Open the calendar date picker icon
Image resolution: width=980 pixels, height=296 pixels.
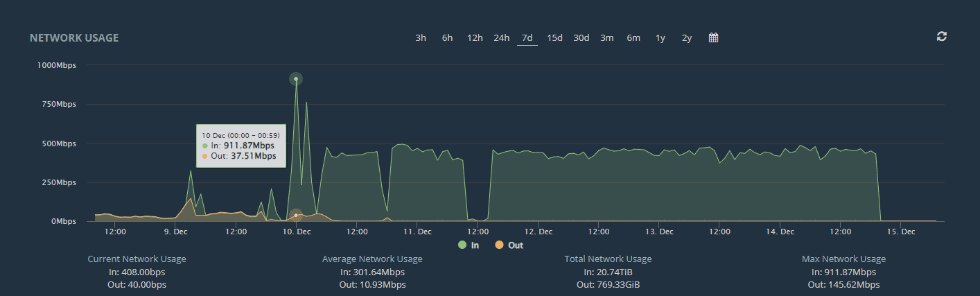pyautogui.click(x=713, y=38)
